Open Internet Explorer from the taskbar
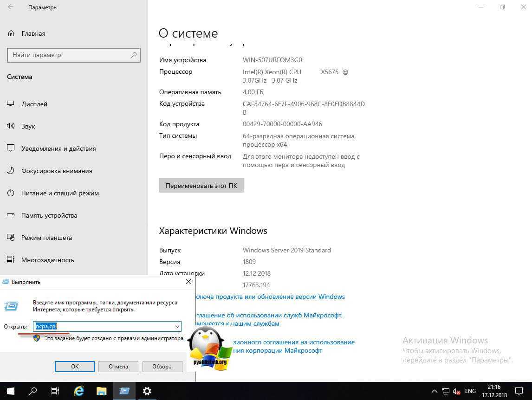 point(79,391)
